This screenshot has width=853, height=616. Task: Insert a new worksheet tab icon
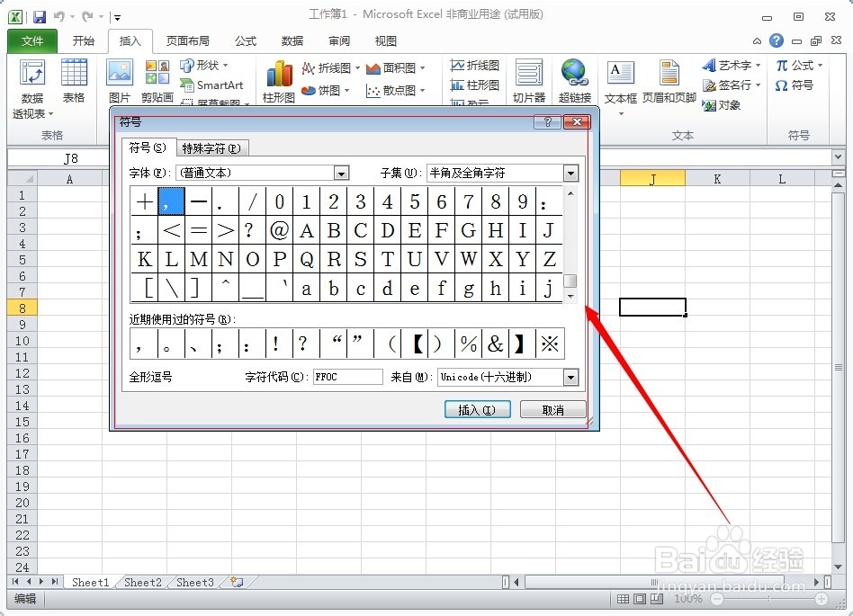click(x=237, y=583)
